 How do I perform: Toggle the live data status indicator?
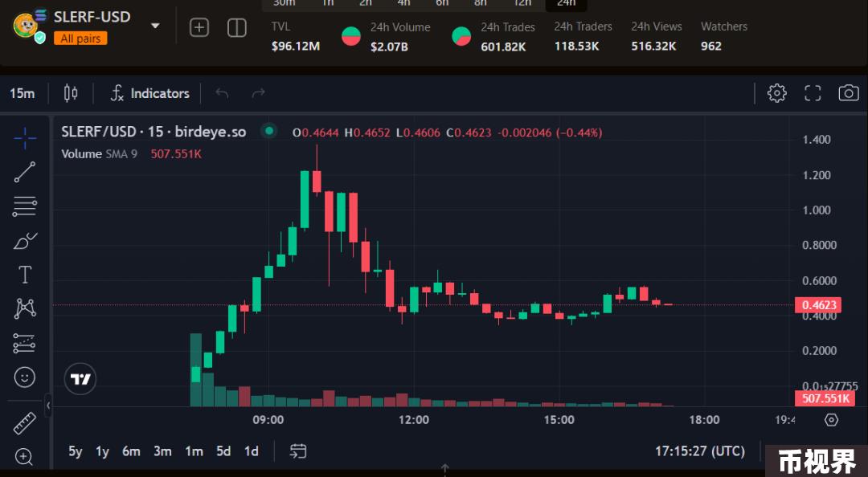269,131
